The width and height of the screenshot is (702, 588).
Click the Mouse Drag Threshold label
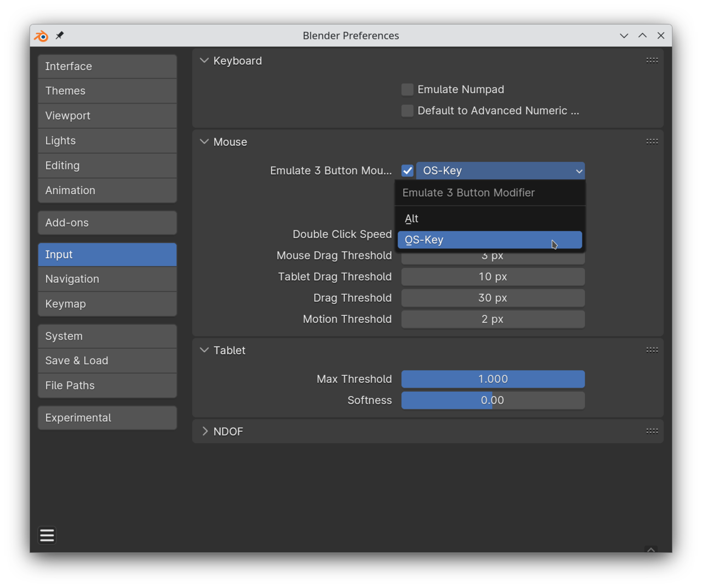click(334, 256)
